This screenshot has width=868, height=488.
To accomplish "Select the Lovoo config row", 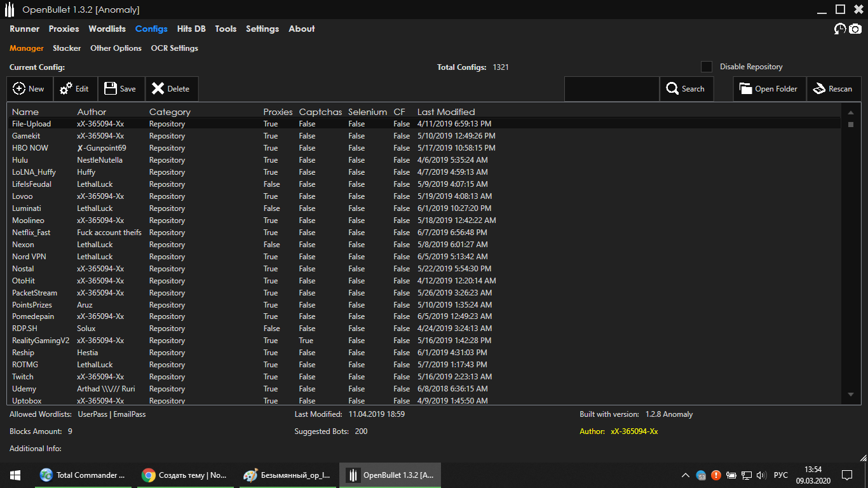I will click(x=424, y=196).
